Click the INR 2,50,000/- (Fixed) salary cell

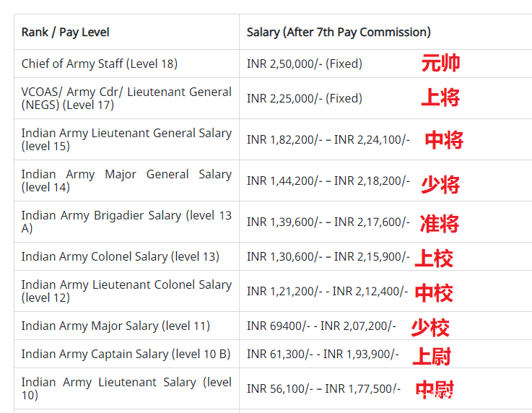[x=305, y=64]
